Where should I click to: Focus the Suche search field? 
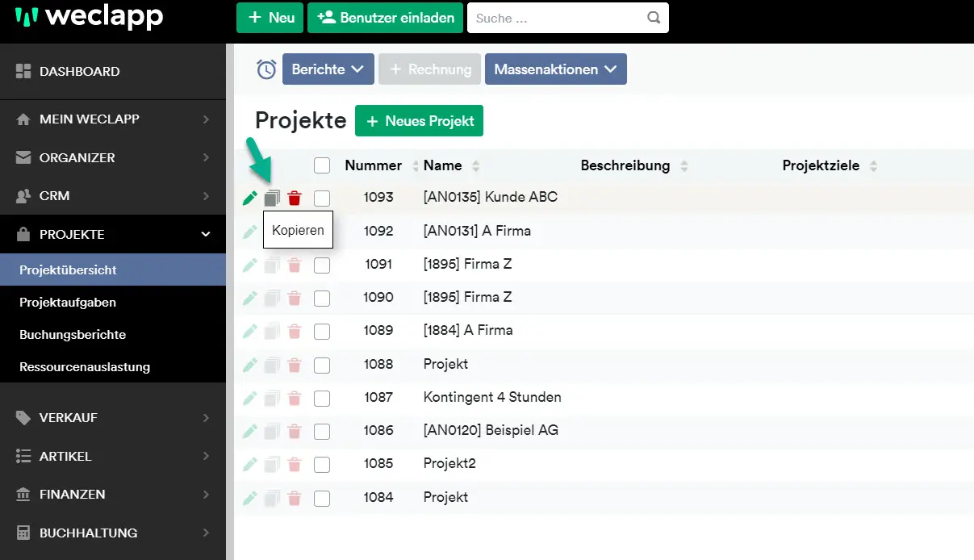coord(557,18)
